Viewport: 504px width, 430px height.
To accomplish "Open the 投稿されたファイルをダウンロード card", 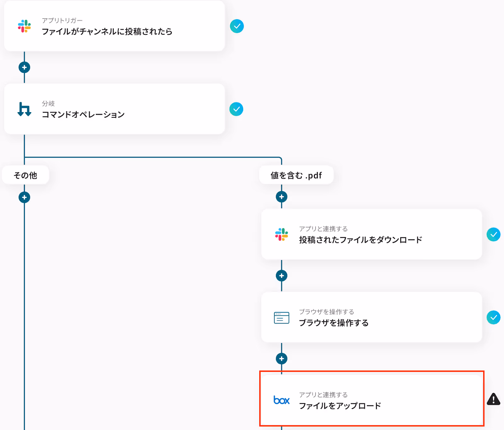I will point(372,234).
